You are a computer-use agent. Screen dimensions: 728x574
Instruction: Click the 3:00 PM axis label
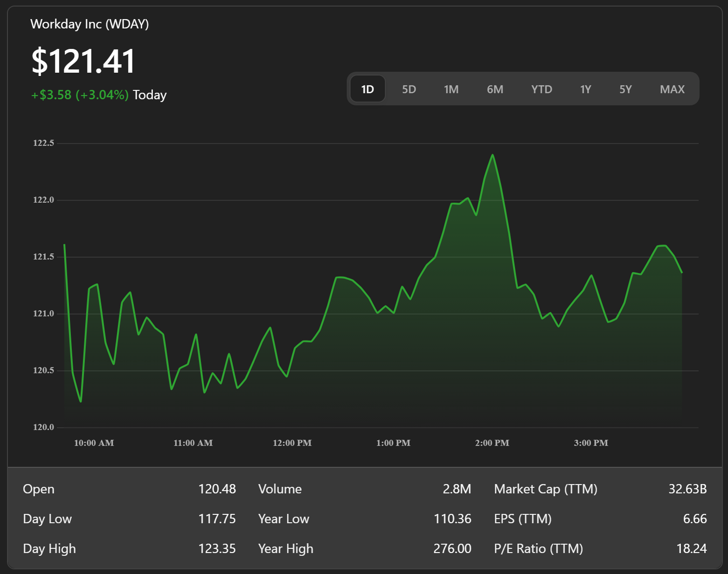tap(591, 443)
